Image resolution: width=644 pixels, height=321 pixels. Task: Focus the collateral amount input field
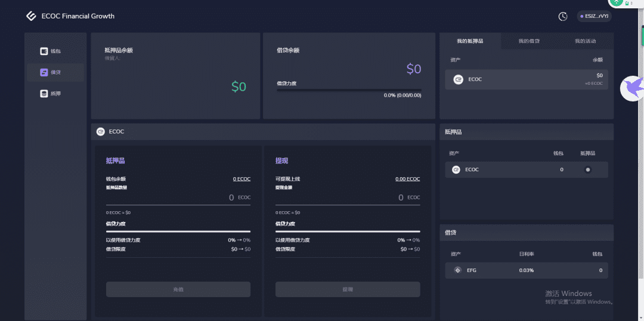point(178,197)
